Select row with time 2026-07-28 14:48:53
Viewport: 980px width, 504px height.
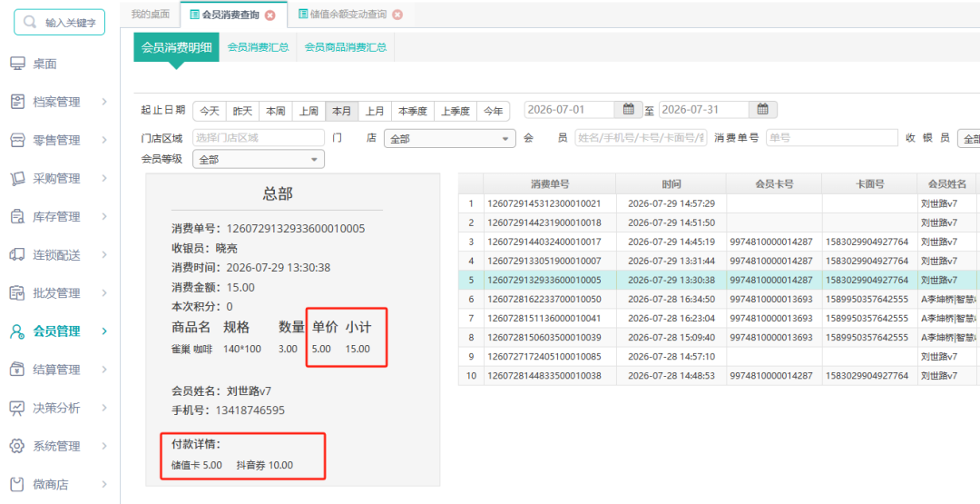(x=719, y=377)
